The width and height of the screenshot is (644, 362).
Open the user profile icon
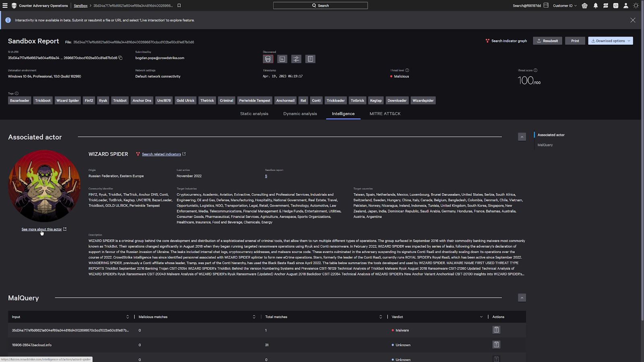[625, 6]
